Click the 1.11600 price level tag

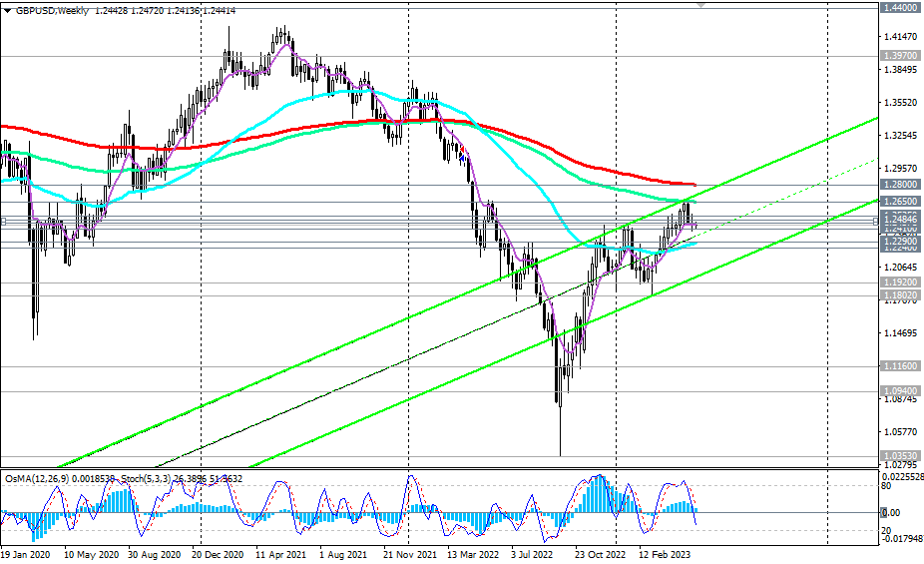click(x=900, y=366)
